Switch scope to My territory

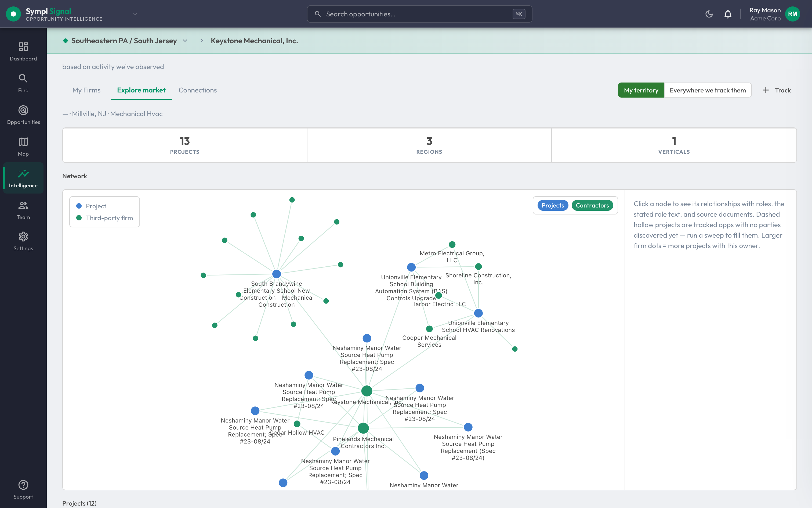[641, 90]
